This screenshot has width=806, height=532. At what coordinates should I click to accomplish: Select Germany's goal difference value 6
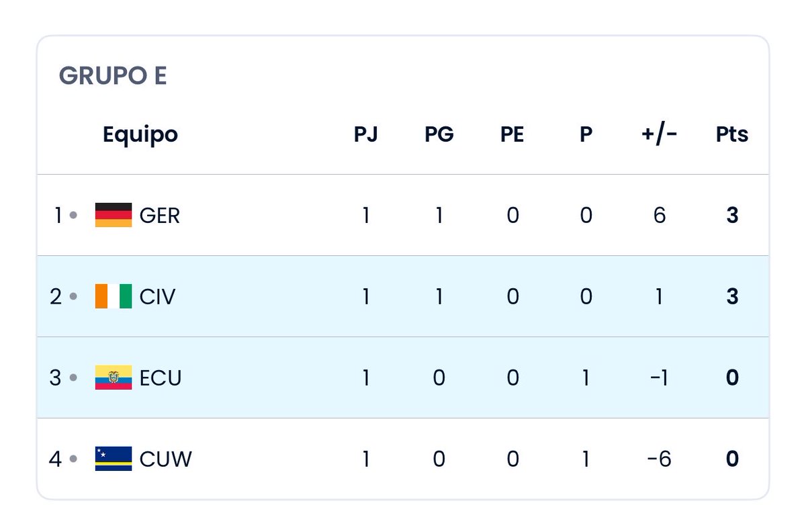[659, 216]
